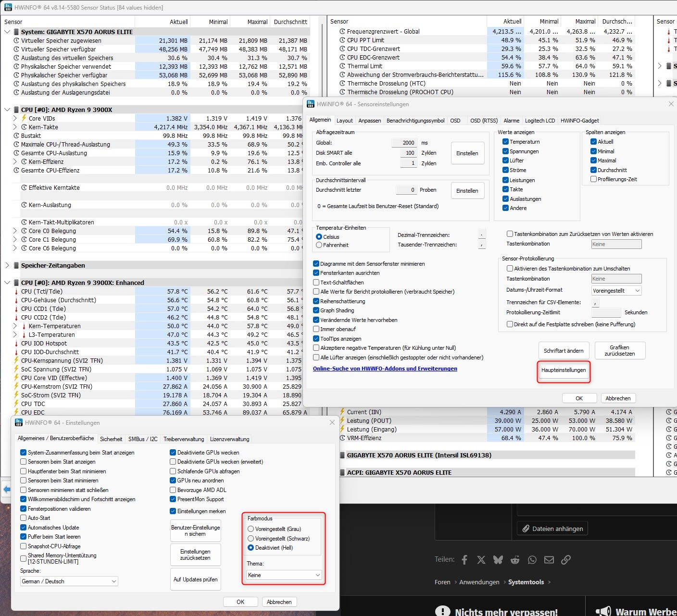Screen dimensions: 677x616
Task: Click HWiNFO icon in Einstellungen title bar
Action: 19,422
